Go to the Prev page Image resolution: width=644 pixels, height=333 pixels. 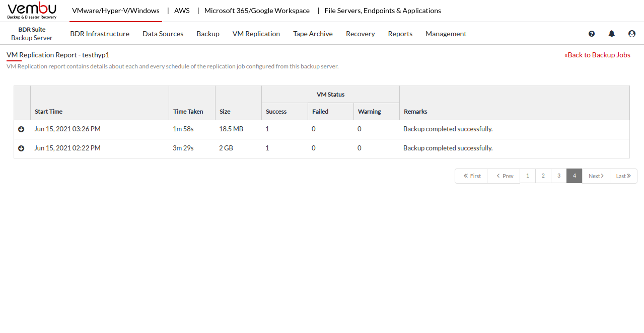pos(504,176)
